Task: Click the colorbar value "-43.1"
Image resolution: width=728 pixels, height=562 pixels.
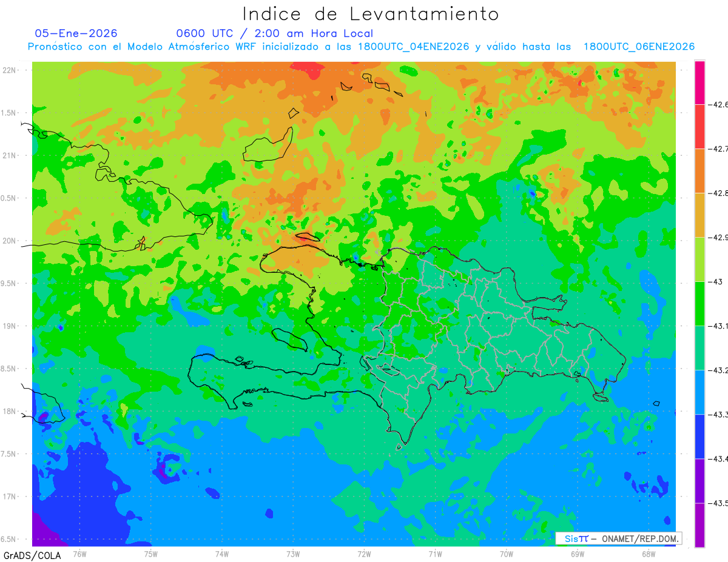Action: pos(718,326)
